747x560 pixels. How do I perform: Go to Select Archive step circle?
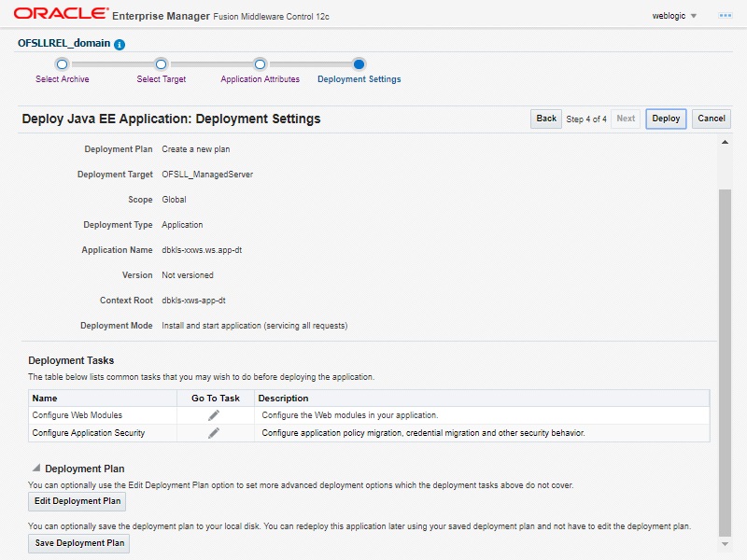pyautogui.click(x=62, y=63)
